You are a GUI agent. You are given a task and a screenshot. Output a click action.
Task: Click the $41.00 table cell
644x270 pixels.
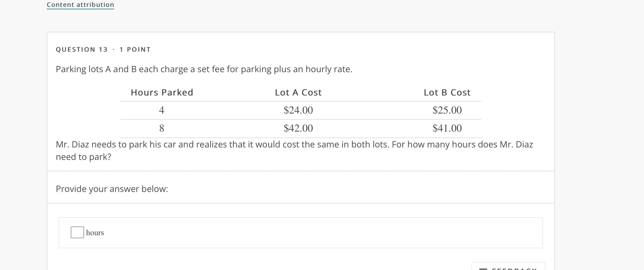pos(447,128)
